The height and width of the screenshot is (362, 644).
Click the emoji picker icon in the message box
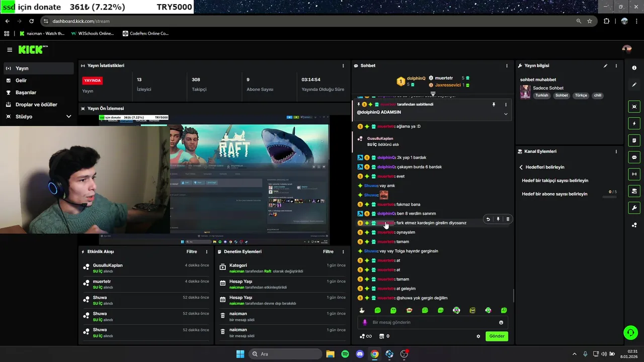(501, 322)
